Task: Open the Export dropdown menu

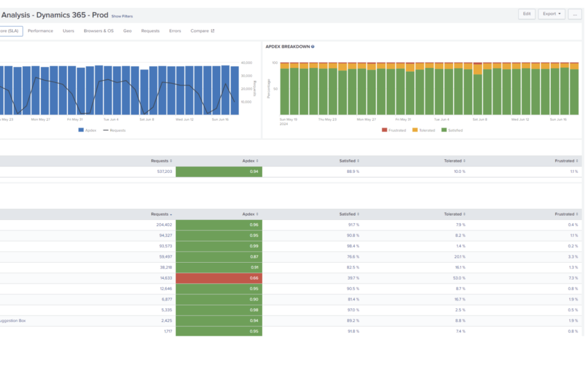Action: click(551, 14)
